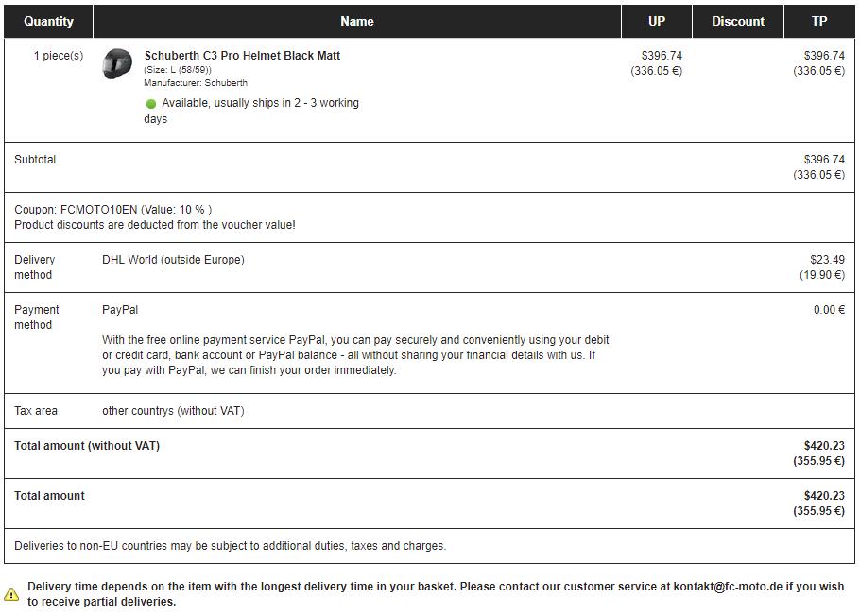The height and width of the screenshot is (616, 860).
Task: Click the kontakt@fc-moto.de email address
Action: [728, 587]
